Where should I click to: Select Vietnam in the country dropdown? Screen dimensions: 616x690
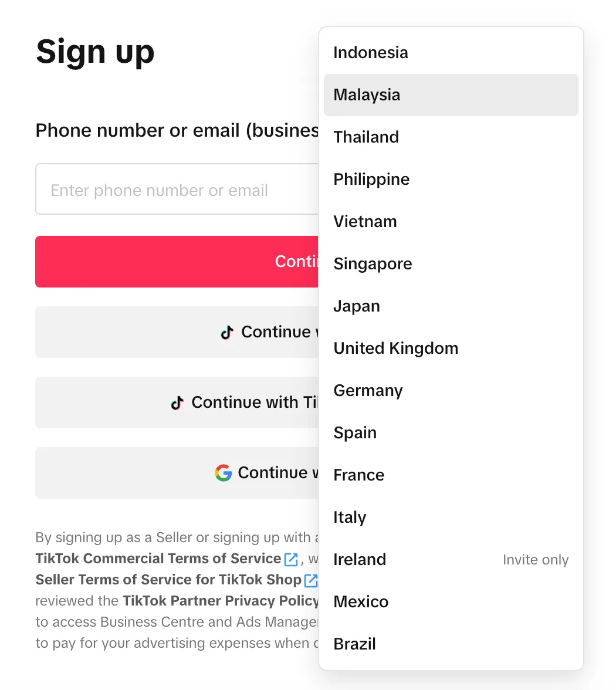[x=365, y=222]
